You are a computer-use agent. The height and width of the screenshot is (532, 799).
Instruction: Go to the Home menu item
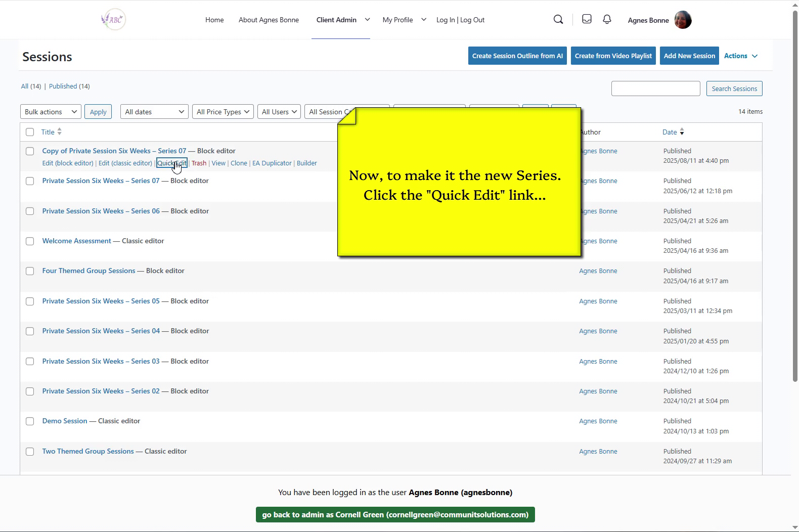tap(214, 20)
